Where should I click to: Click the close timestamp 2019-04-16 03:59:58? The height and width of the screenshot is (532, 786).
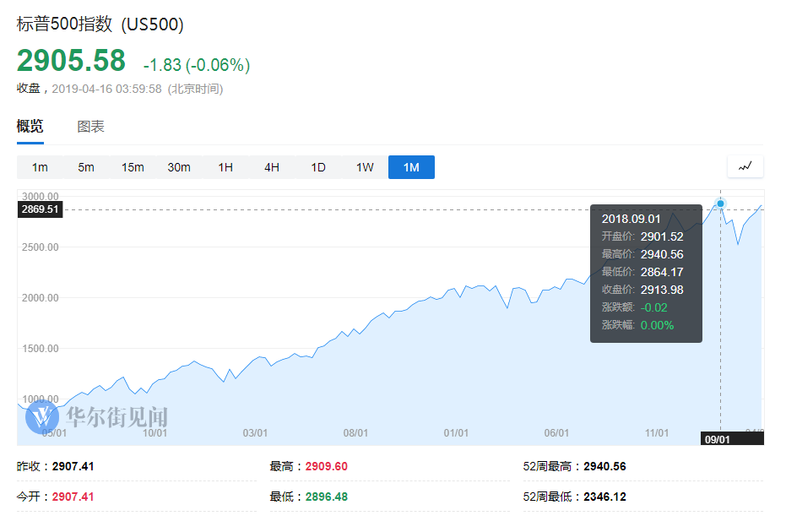(106, 89)
